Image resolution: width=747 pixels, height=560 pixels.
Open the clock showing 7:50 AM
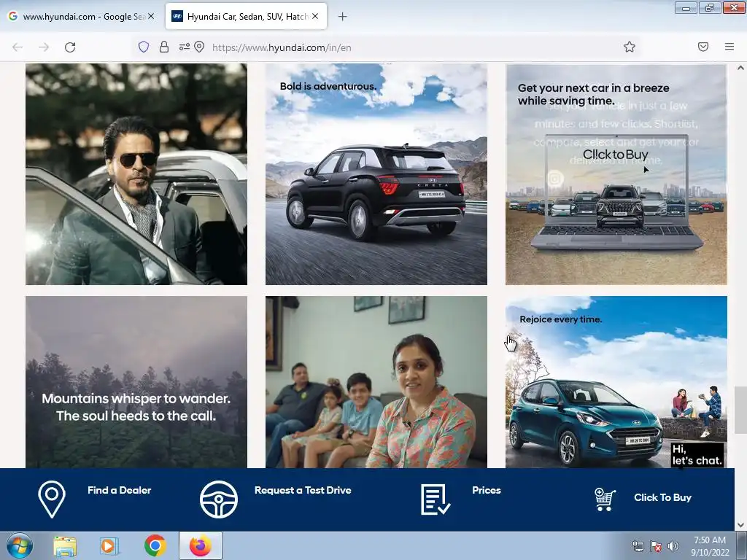tap(710, 546)
